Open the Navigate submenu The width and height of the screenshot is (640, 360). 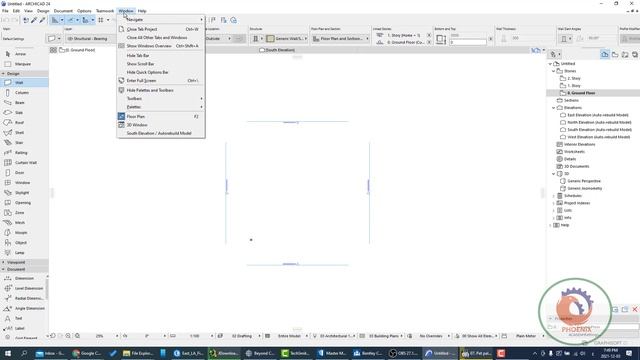pyautogui.click(x=161, y=20)
